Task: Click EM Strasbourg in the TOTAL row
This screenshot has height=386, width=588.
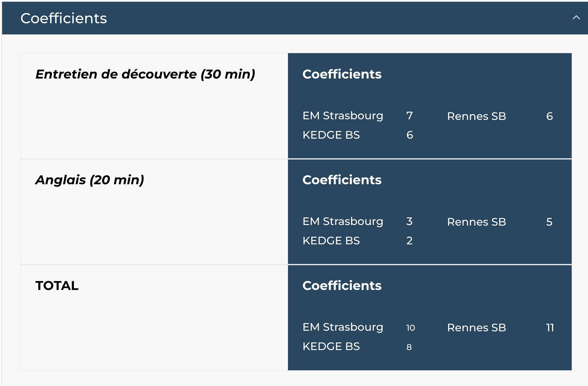Action: pyautogui.click(x=343, y=327)
